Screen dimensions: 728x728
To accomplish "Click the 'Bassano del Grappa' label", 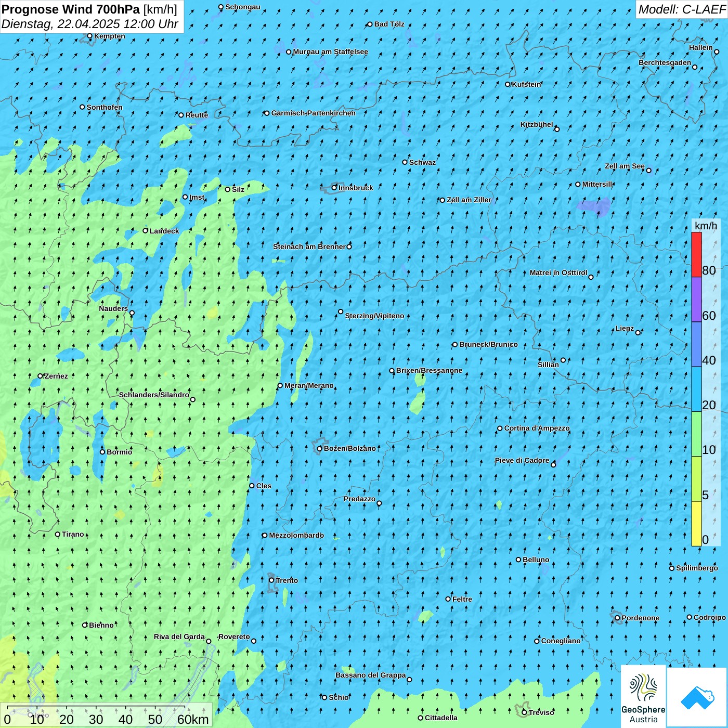I will pyautogui.click(x=371, y=675).
